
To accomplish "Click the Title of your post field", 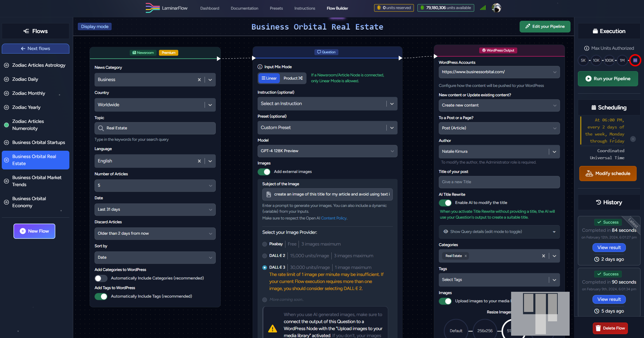I will tap(499, 182).
